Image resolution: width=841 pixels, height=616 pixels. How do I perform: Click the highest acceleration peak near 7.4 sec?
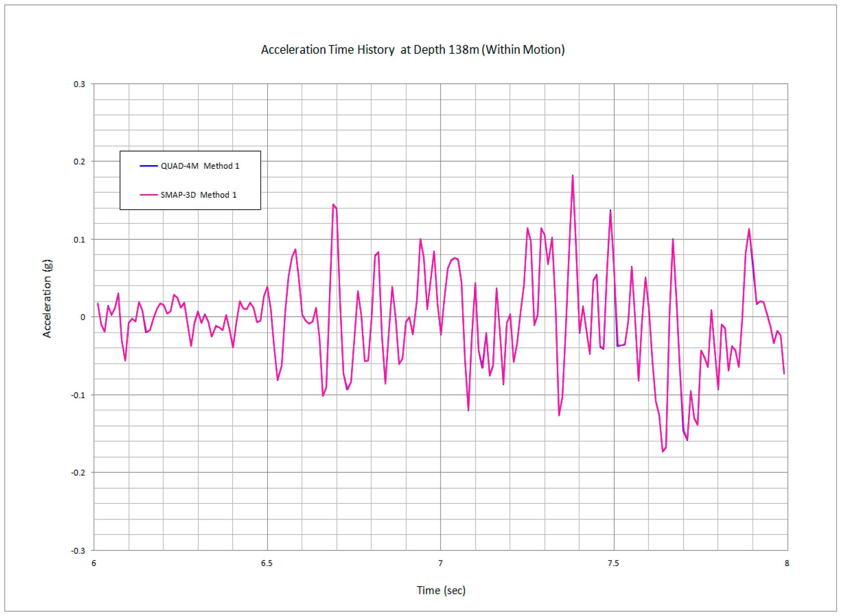[573, 176]
